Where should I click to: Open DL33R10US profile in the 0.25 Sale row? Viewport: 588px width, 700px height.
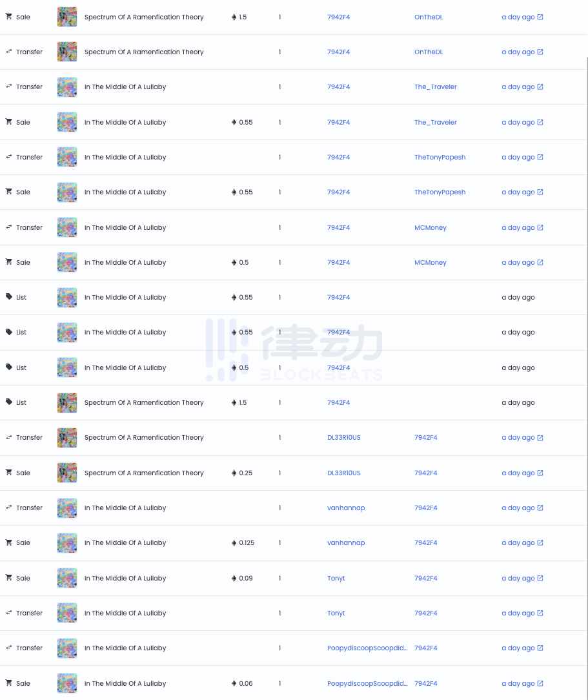tap(343, 473)
